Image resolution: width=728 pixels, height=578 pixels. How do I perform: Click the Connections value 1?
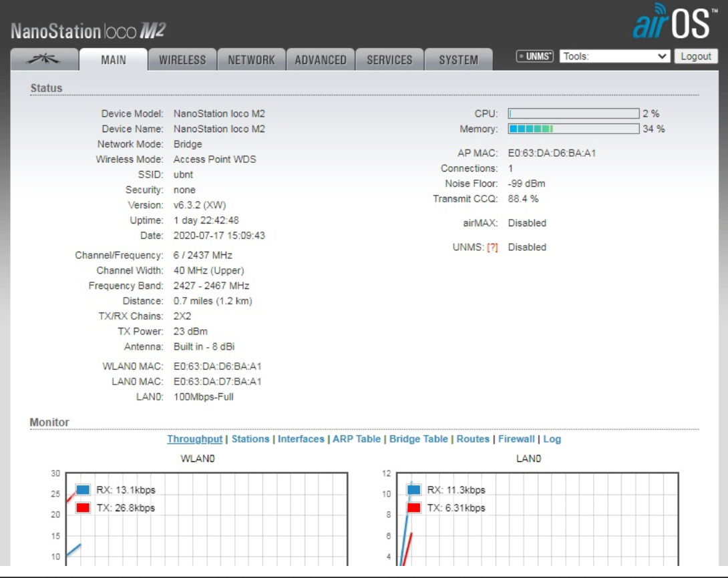coord(510,168)
